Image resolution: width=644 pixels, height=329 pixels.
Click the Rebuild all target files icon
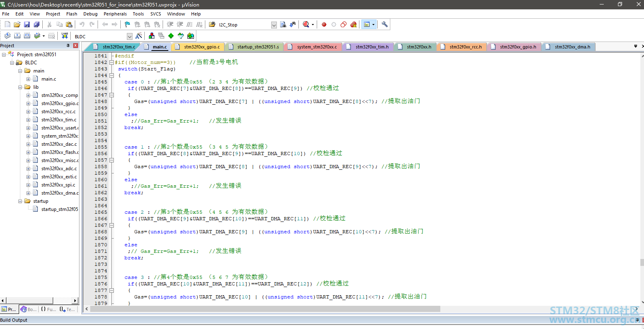pyautogui.click(x=27, y=36)
